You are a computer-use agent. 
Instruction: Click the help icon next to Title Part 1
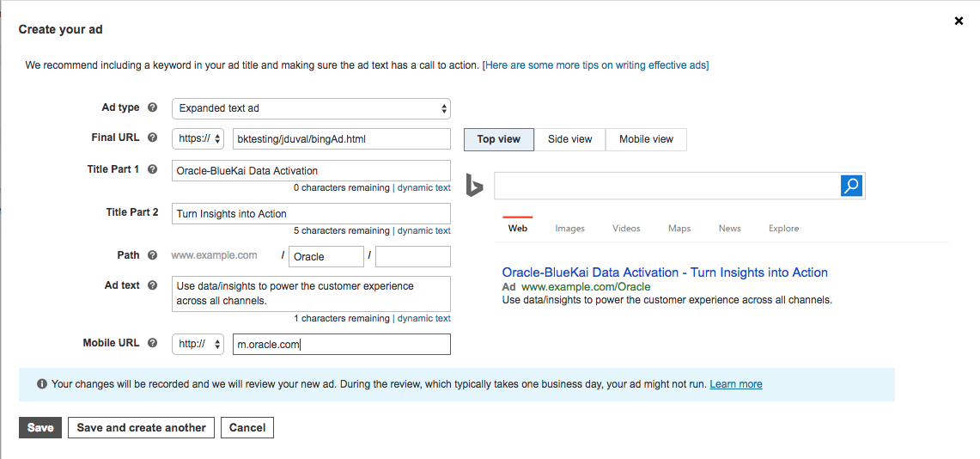tap(152, 169)
